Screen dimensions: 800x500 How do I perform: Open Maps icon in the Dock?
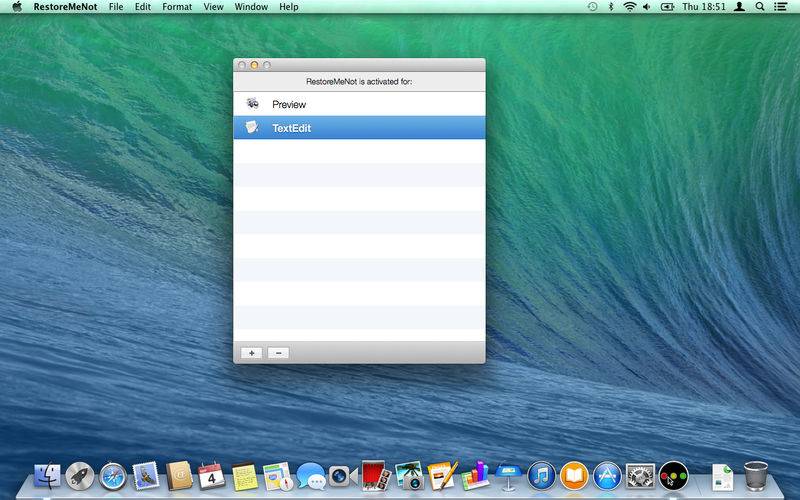pos(278,476)
